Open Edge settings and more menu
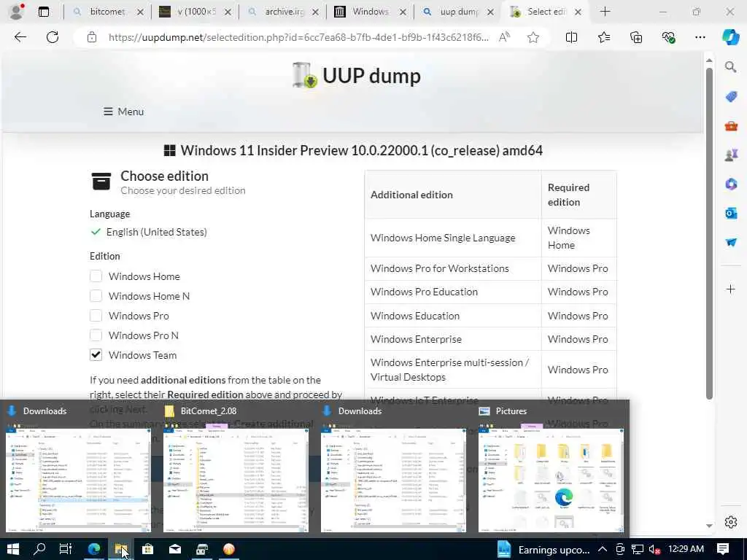The image size is (747, 560). pyautogui.click(x=700, y=37)
